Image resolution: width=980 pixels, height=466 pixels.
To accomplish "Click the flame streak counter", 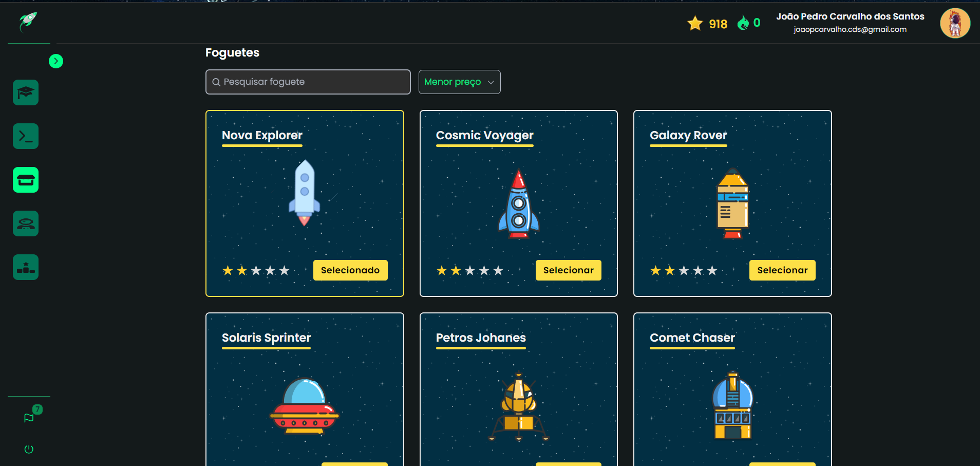I will pos(749,23).
